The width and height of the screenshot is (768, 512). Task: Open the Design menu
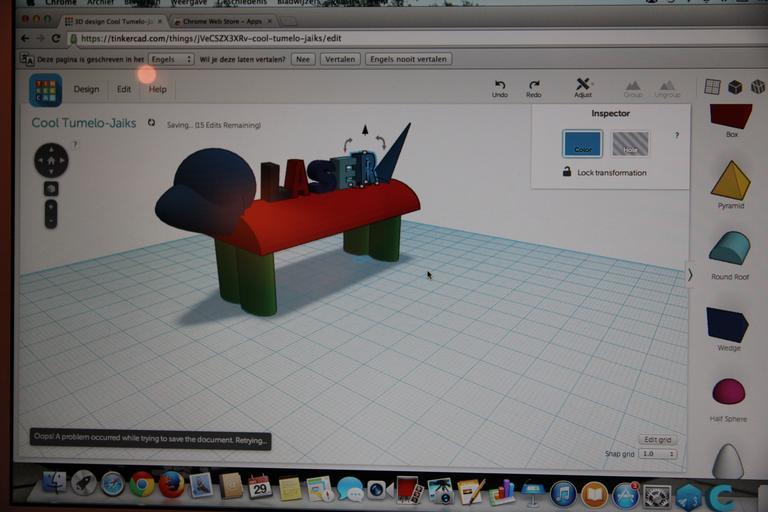(x=86, y=89)
